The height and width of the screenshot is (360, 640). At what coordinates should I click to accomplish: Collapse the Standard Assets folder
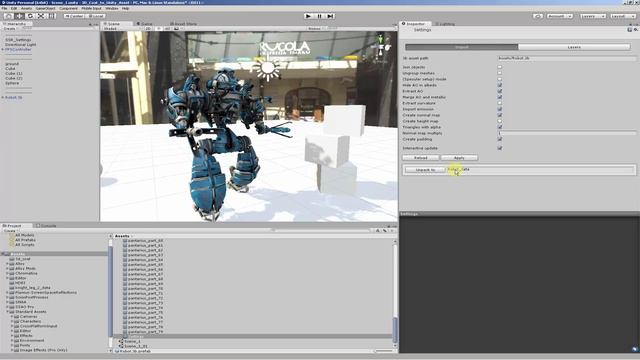(7, 312)
